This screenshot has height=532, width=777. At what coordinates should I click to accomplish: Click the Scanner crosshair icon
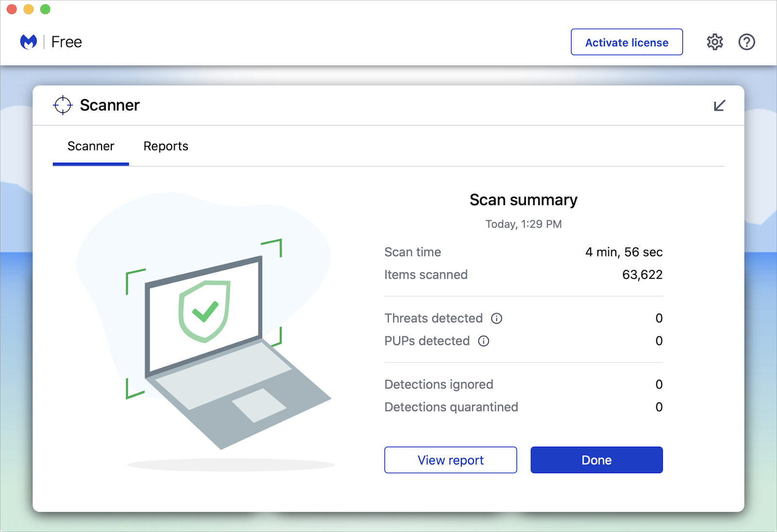tap(63, 105)
